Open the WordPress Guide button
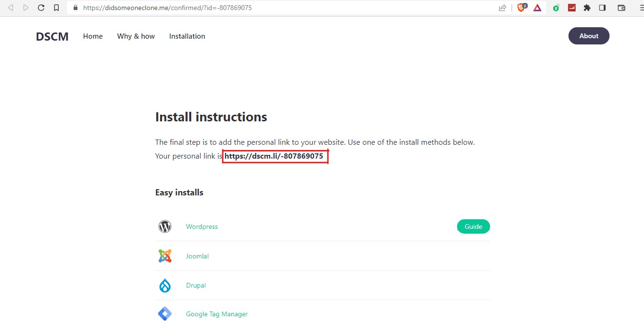The height and width of the screenshot is (333, 644). pyautogui.click(x=473, y=226)
